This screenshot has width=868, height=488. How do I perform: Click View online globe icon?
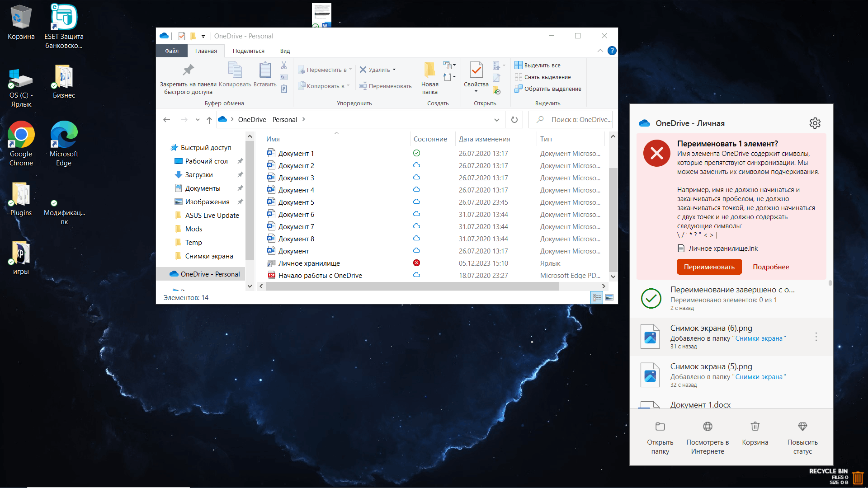coord(708,427)
